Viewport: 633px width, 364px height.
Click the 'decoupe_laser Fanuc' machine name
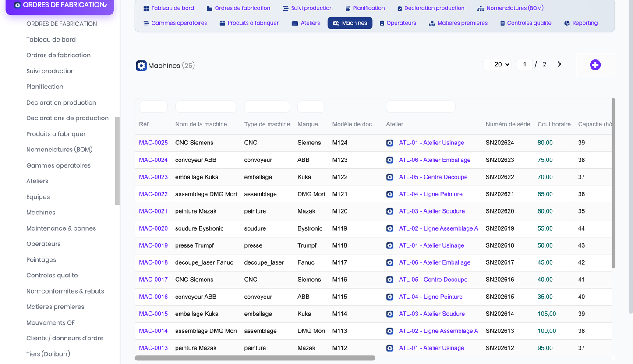[204, 262]
